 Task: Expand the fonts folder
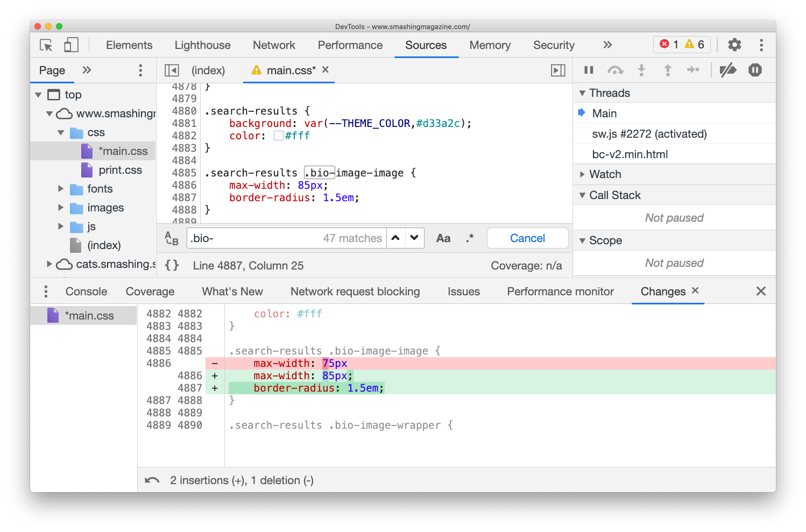61,189
